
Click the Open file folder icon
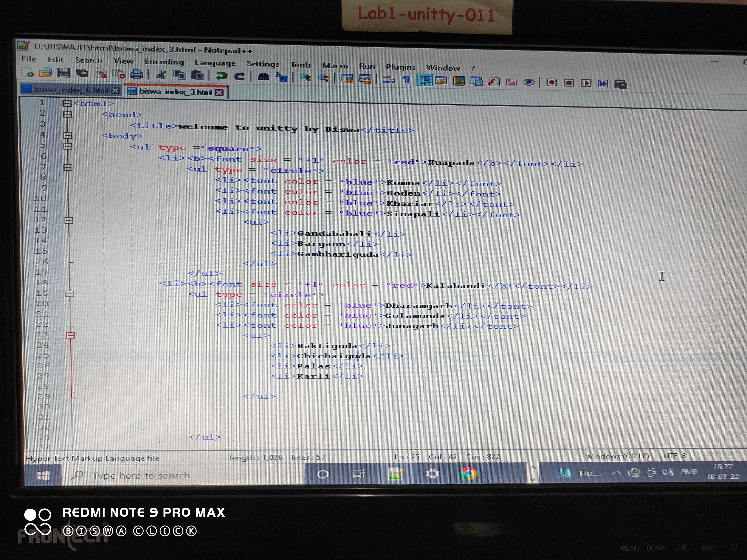point(45,73)
